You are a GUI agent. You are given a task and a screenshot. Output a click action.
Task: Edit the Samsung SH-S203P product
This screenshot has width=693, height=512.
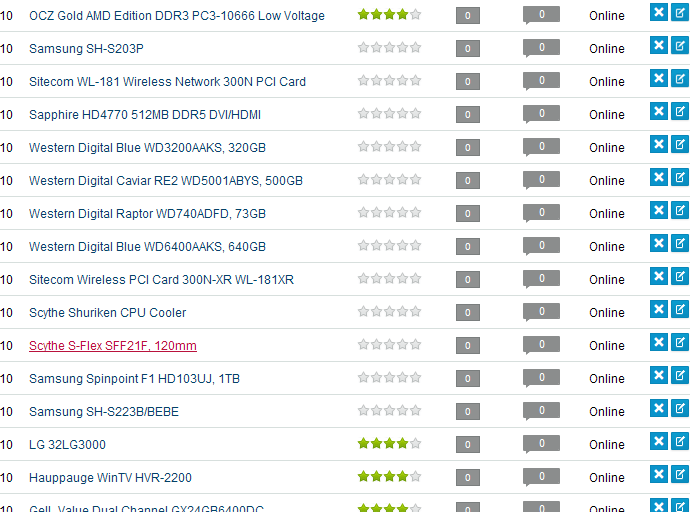680,45
